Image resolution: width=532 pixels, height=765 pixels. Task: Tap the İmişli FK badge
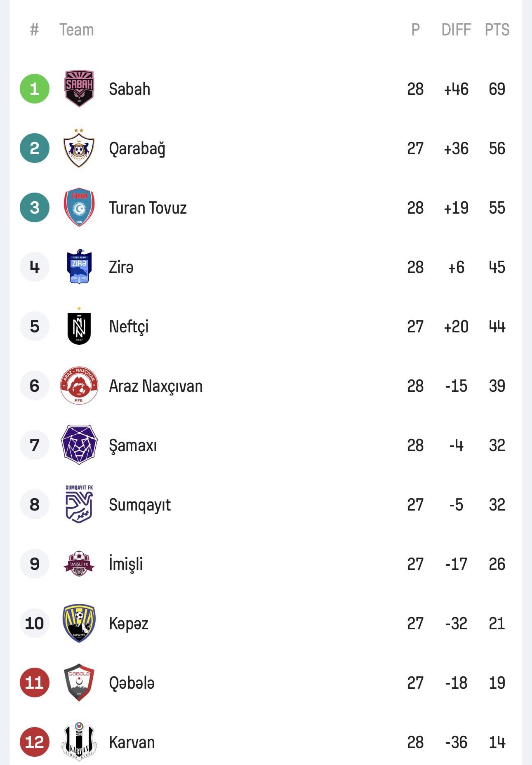tap(79, 564)
